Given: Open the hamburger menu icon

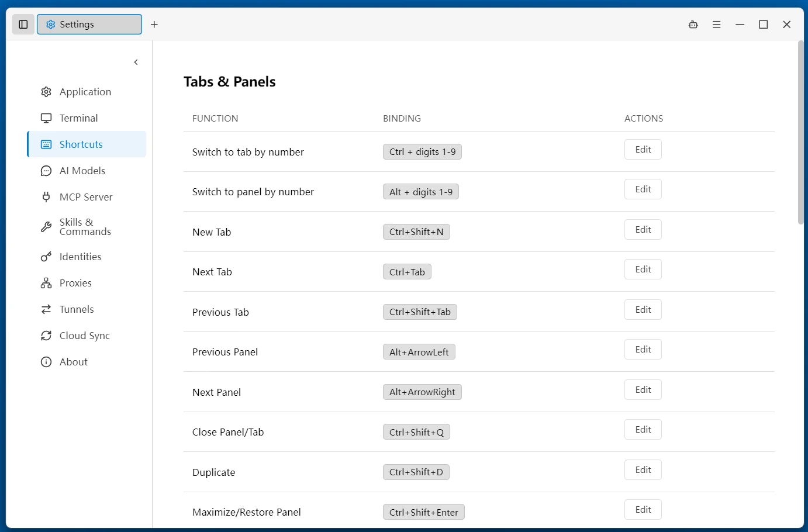Looking at the screenshot, I should [717, 25].
